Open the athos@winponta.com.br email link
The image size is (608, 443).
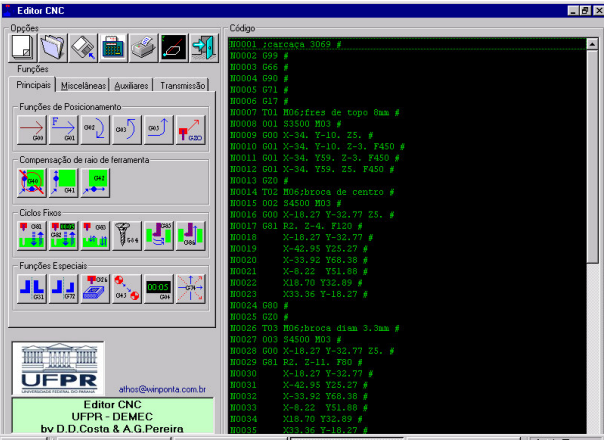click(x=162, y=389)
